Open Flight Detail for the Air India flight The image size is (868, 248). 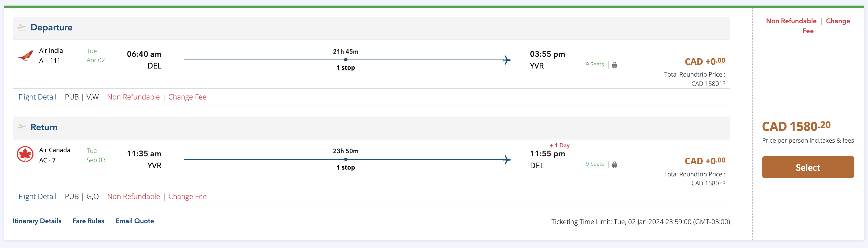click(x=38, y=97)
